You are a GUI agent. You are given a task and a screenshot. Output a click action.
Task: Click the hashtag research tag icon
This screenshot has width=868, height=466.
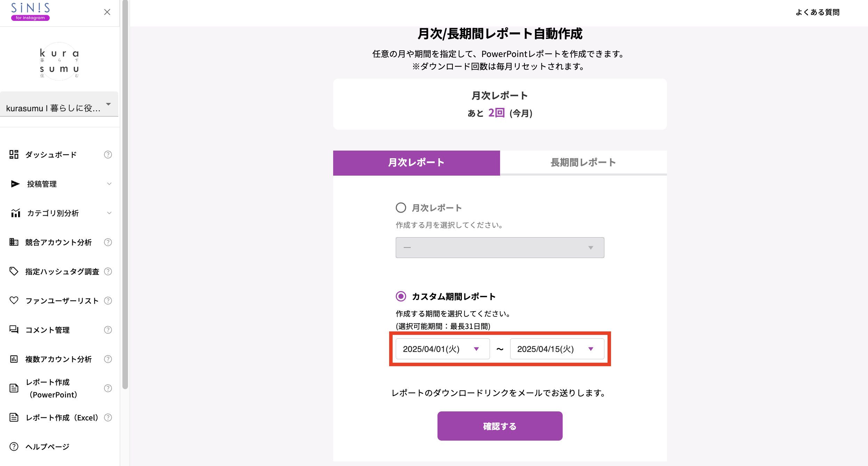pos(14,271)
